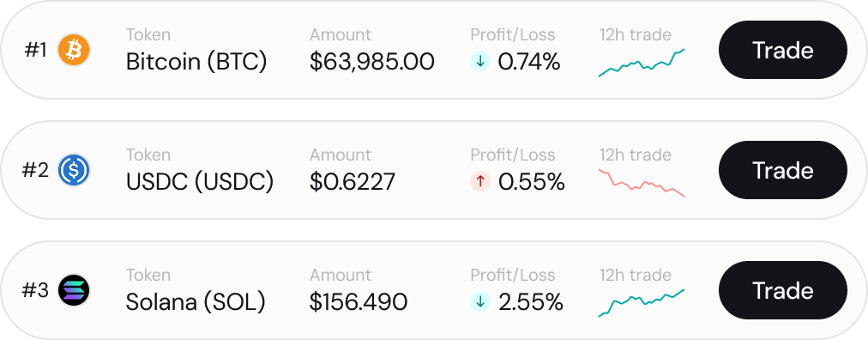Click the USDC blue dollar icon
868x340 pixels.
tap(74, 170)
